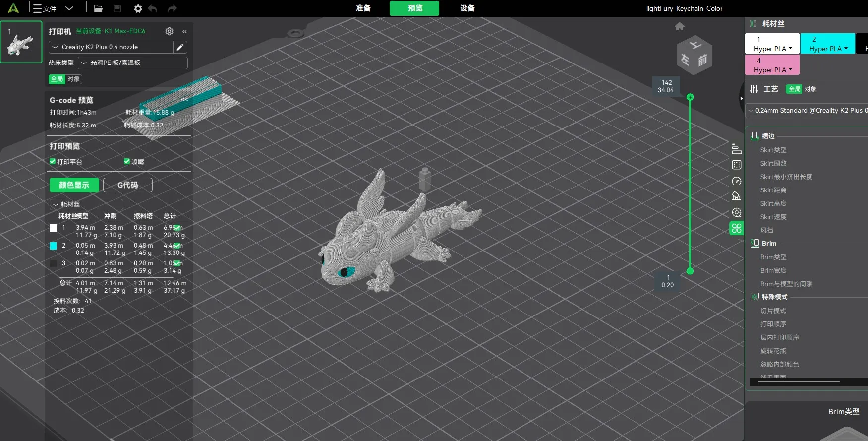Select the 打印顺序 setting

773,324
